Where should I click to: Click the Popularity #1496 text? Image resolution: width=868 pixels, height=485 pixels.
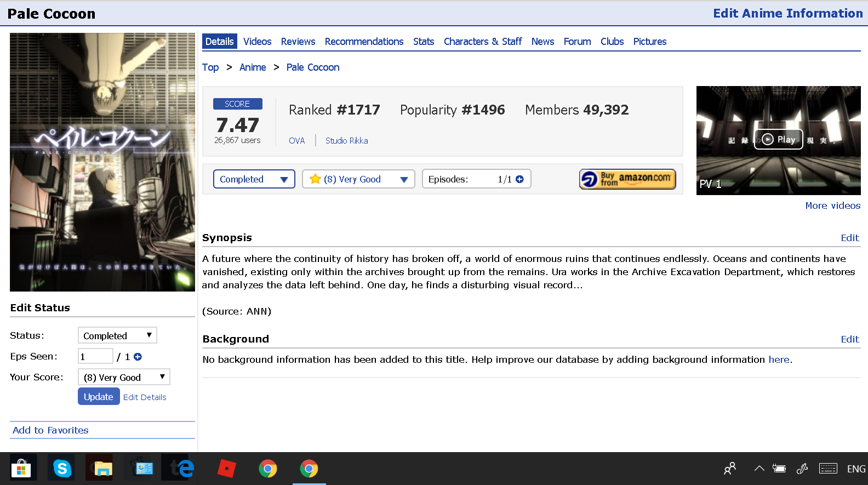453,110
